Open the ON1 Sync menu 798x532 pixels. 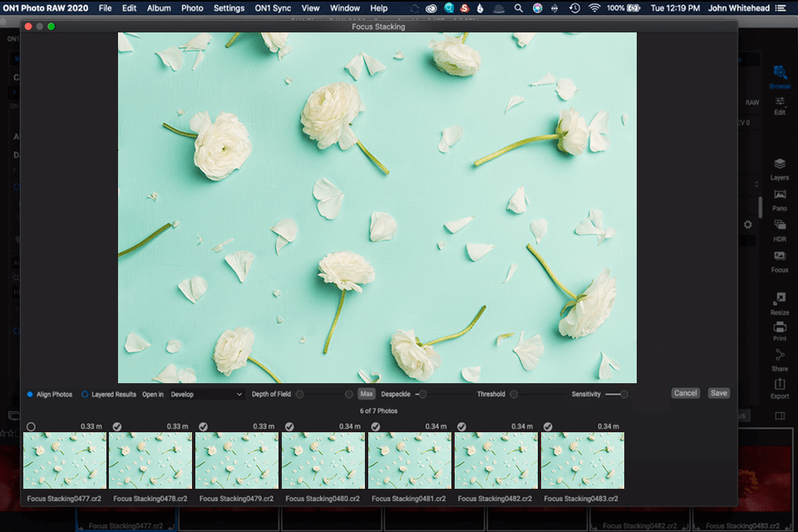click(273, 8)
